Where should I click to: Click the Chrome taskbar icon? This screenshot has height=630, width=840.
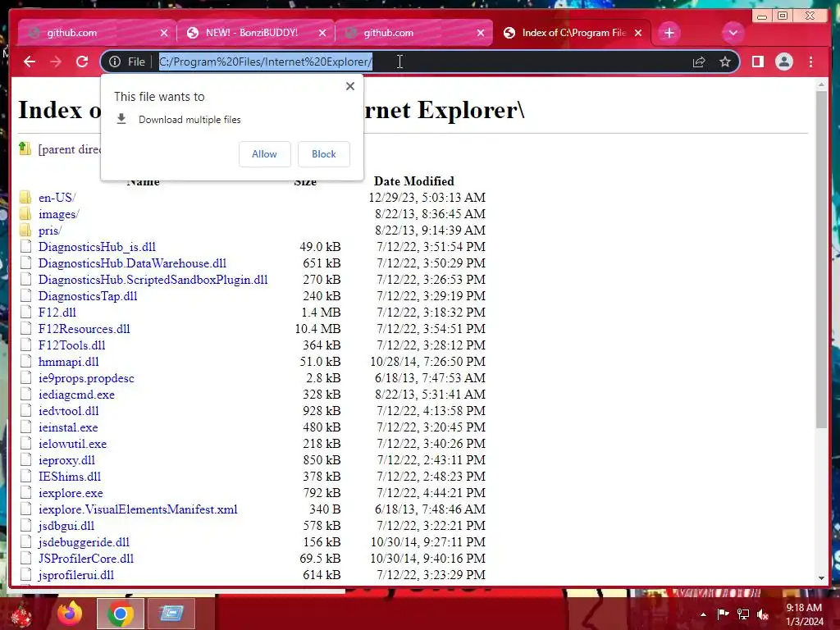click(x=120, y=614)
